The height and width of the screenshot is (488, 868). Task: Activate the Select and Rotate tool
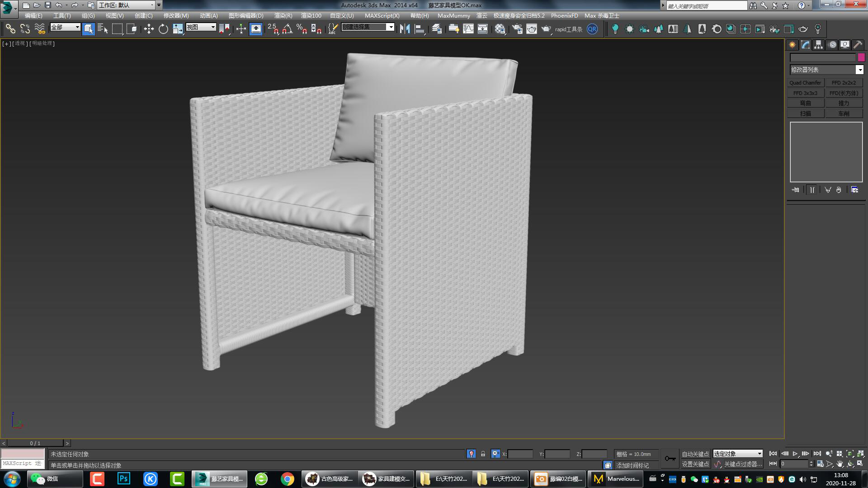click(x=163, y=28)
